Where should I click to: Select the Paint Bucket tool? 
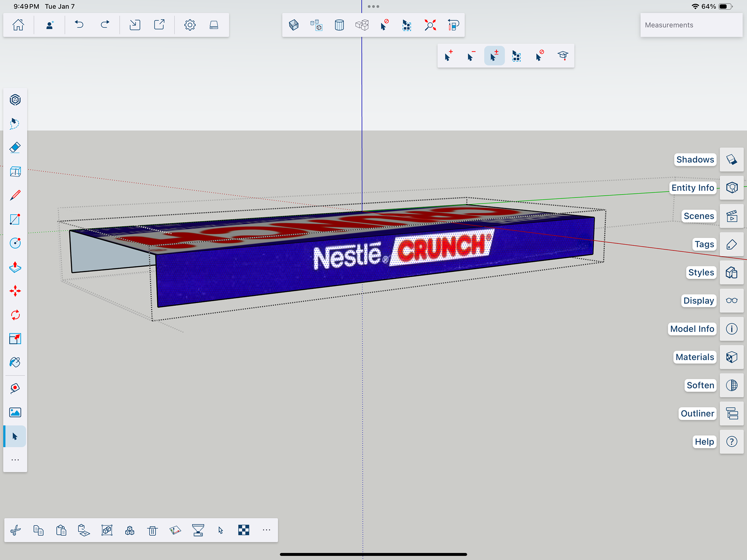coord(15,362)
